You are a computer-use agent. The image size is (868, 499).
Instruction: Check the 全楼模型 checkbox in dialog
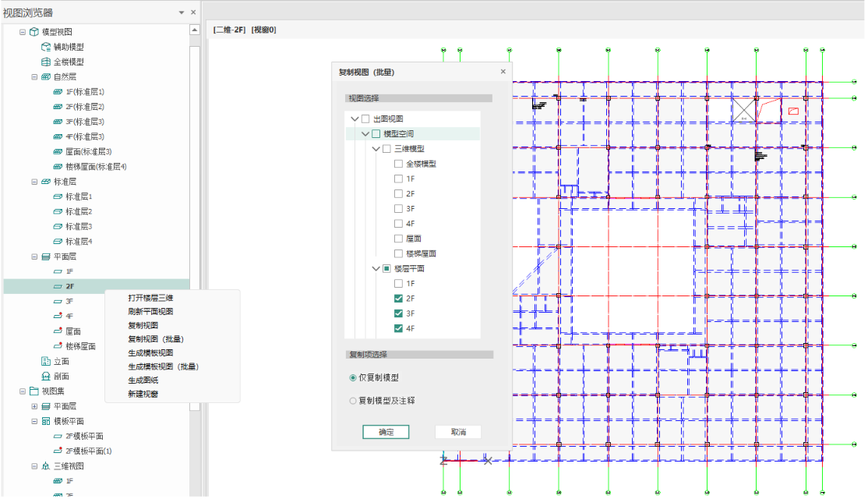399,164
